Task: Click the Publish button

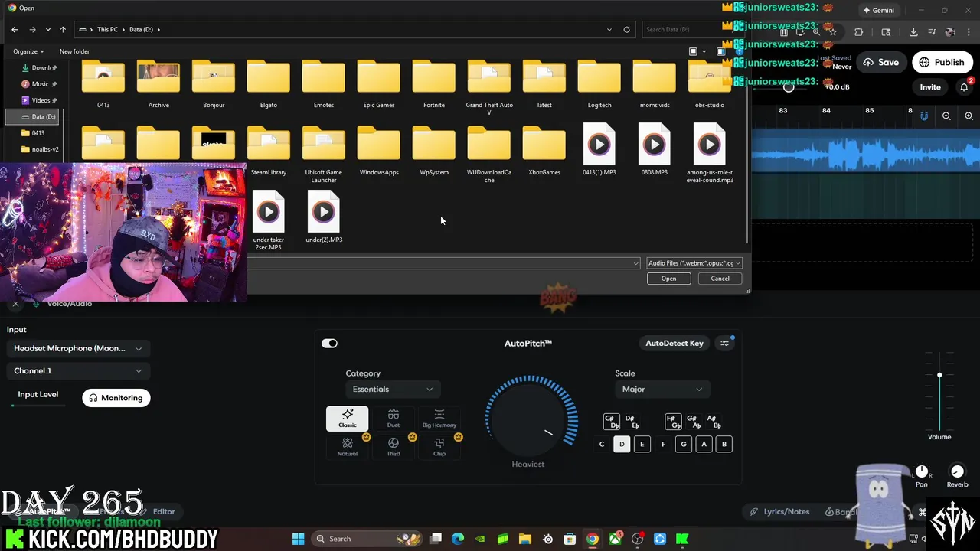Action: click(942, 62)
